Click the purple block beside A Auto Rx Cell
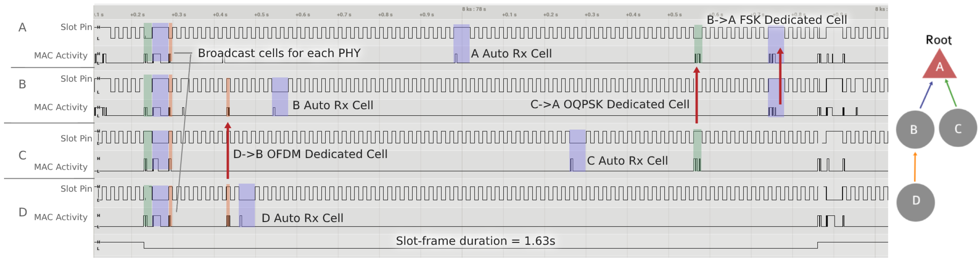Viewport: 980px width, 262px height. coord(461,43)
